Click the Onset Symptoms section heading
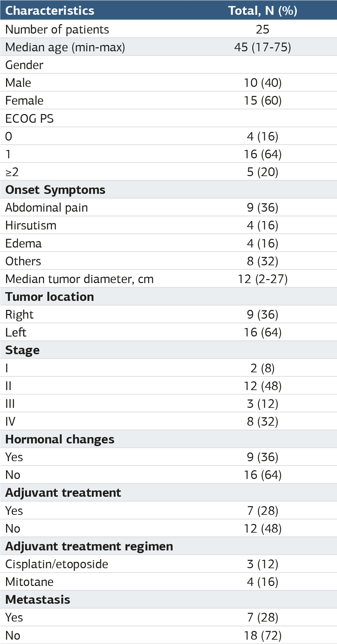The height and width of the screenshot is (644, 337). [x=55, y=190]
